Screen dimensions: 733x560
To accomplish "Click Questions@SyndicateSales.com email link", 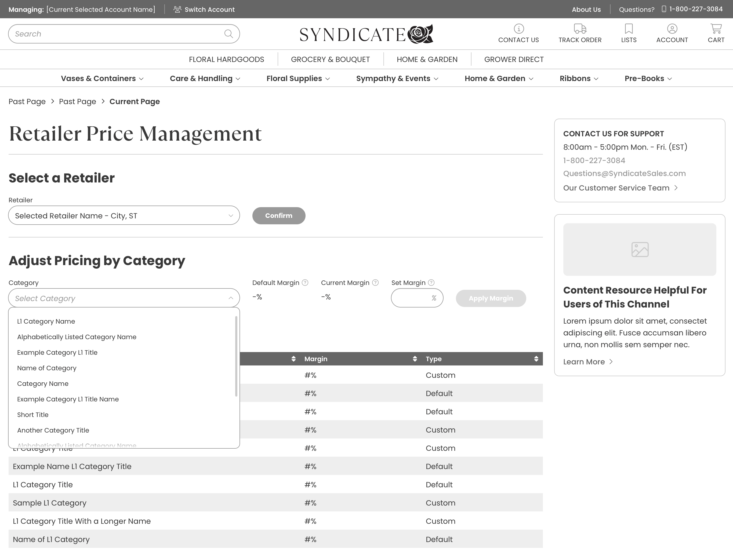I will click(624, 173).
